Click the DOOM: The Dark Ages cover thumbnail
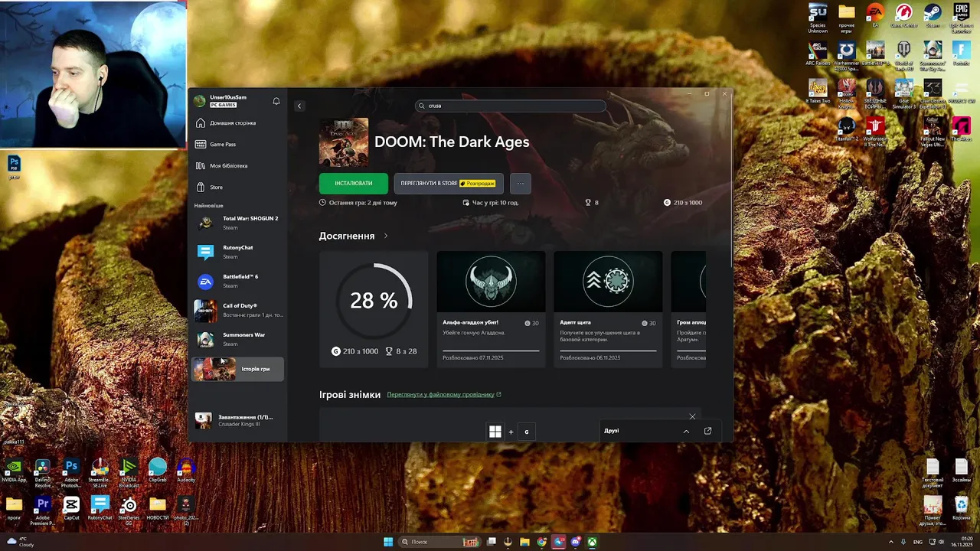The height and width of the screenshot is (551, 980). tap(344, 142)
